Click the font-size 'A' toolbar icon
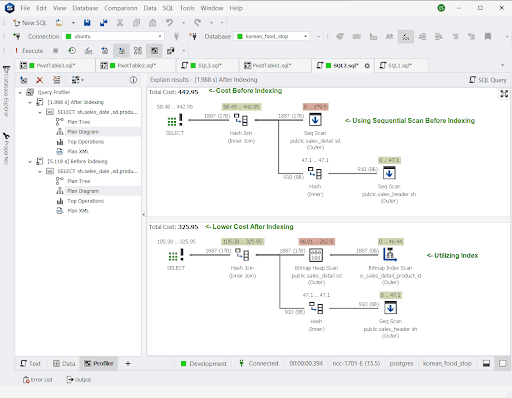This screenshot has height=398, width=512. click(389, 36)
